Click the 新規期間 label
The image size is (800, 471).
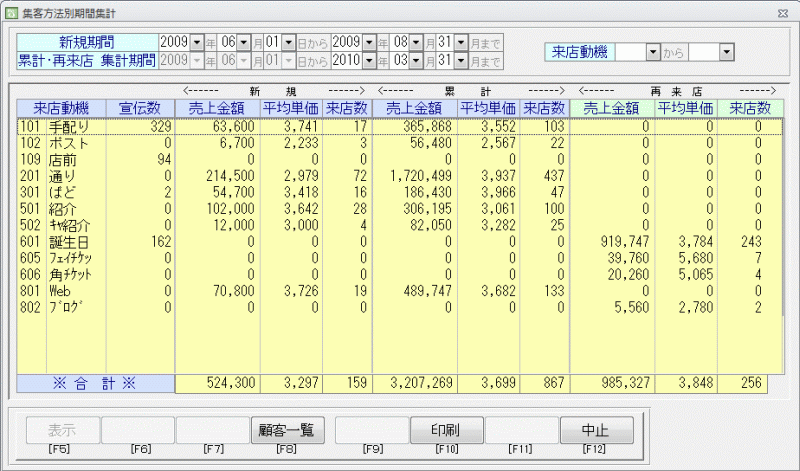point(87,42)
